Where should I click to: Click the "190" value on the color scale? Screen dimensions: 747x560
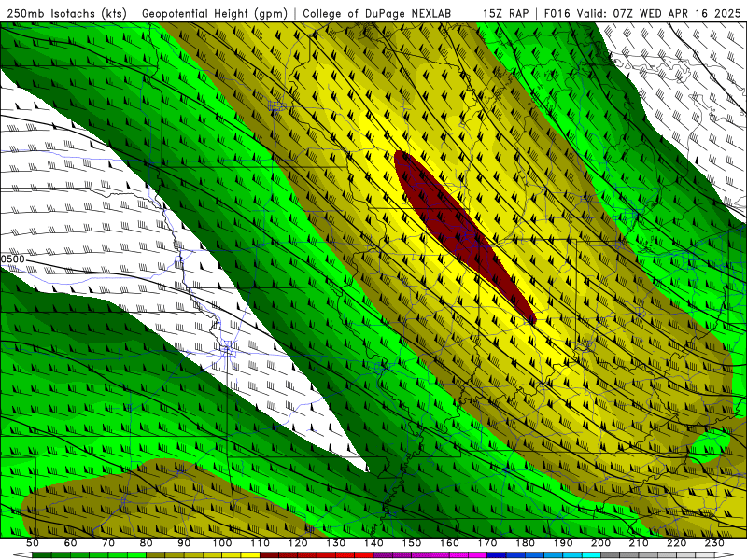click(563, 543)
